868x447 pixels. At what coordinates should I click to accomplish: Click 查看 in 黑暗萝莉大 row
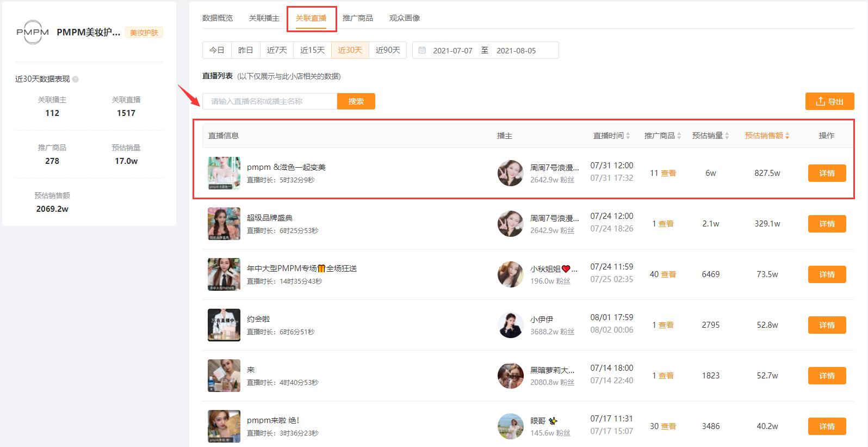click(666, 376)
